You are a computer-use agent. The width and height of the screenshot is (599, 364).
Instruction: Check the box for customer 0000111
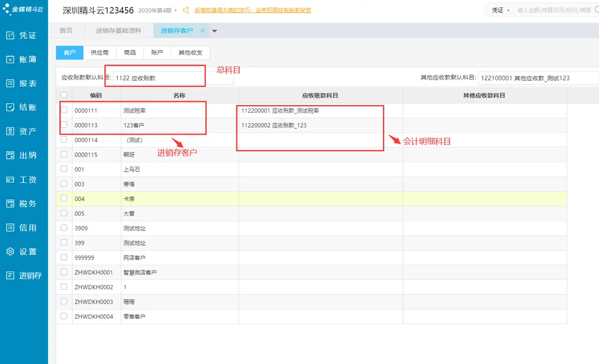tap(64, 110)
